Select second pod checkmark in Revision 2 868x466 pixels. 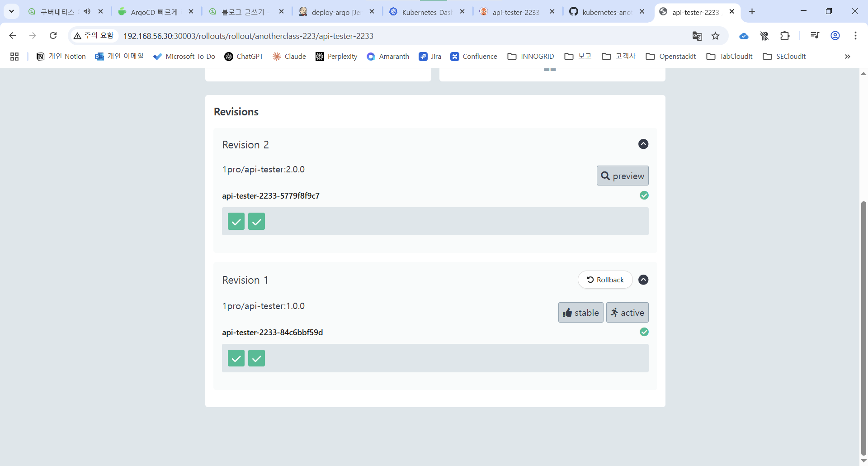click(256, 221)
